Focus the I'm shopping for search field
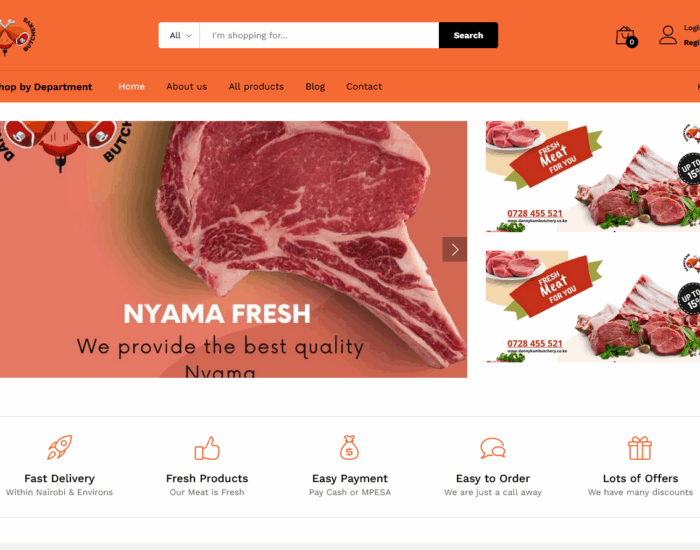The image size is (700, 550). coord(319,35)
